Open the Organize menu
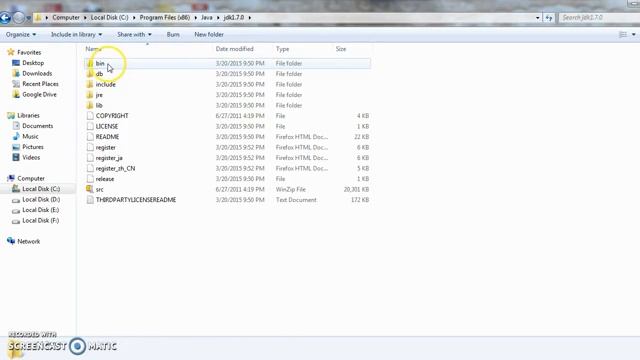 [x=21, y=34]
